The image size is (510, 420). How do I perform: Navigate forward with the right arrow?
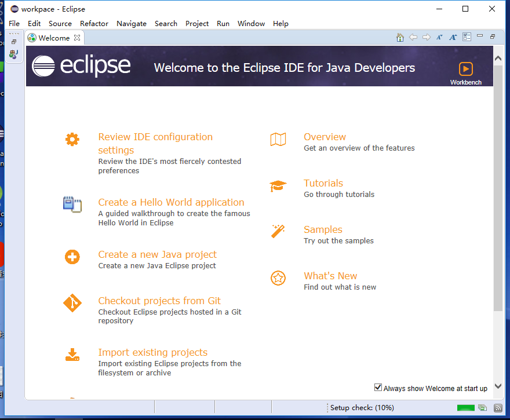tap(427, 38)
